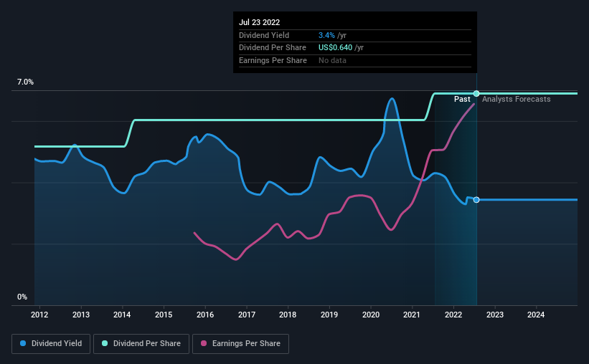Click the Analysts Forecasts label

(x=516, y=99)
